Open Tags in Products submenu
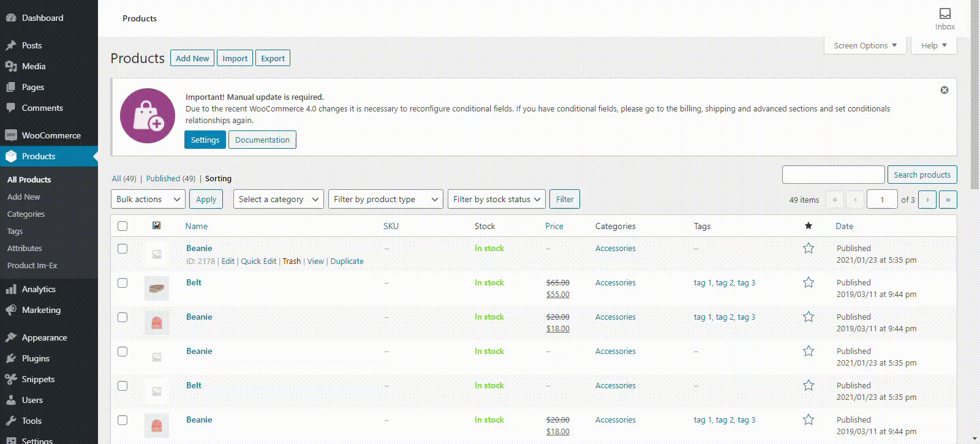 click(x=15, y=231)
